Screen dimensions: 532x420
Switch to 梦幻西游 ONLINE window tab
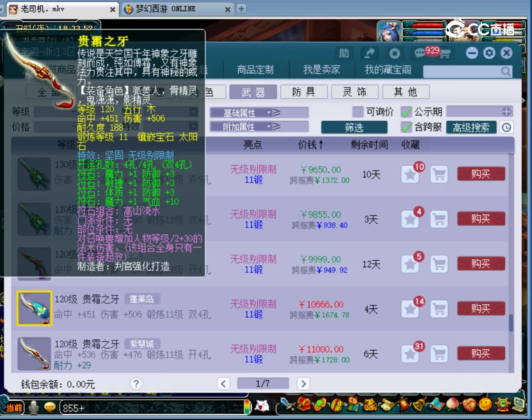pyautogui.click(x=177, y=9)
